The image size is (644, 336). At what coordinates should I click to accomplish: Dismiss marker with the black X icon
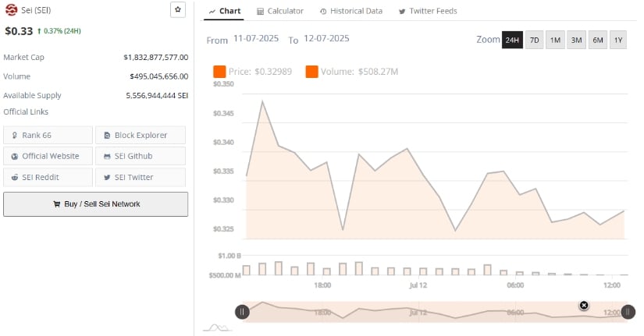pos(584,306)
